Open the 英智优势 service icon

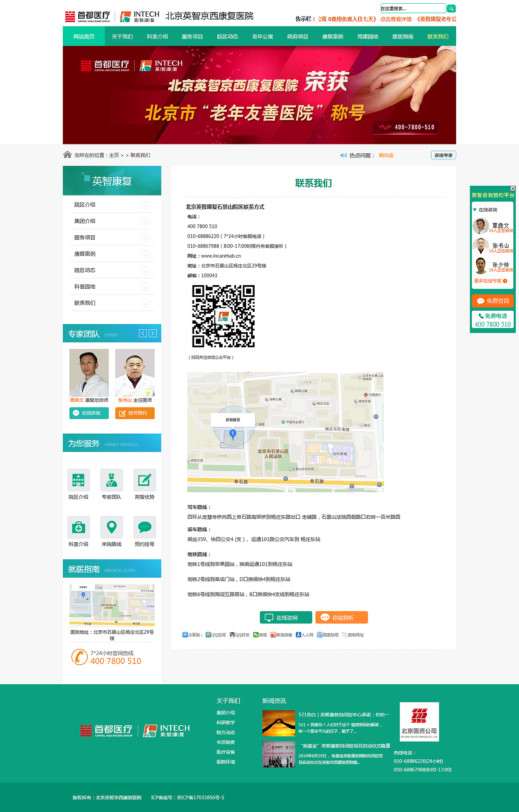[x=145, y=480]
